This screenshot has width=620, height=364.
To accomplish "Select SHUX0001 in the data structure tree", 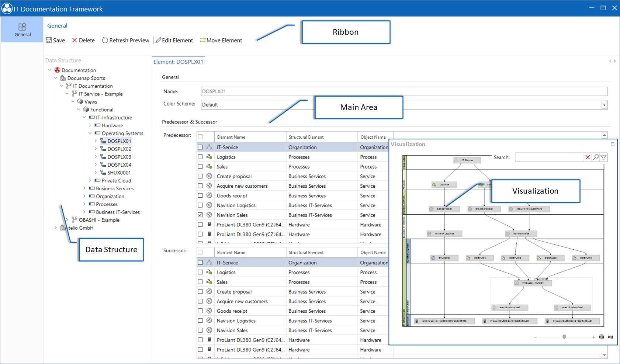I will coord(119,173).
